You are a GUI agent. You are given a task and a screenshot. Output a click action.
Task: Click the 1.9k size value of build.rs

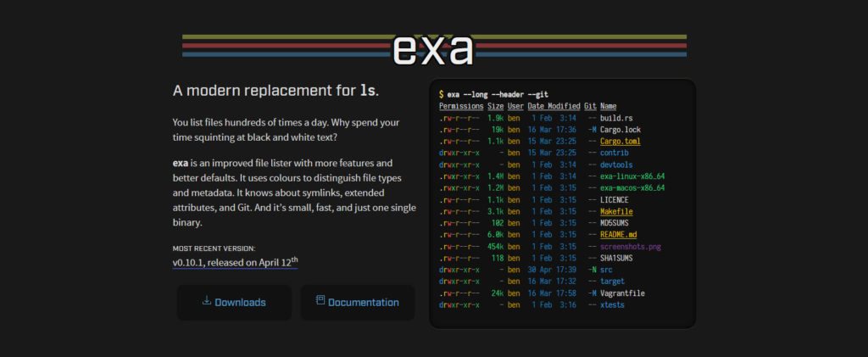click(495, 118)
